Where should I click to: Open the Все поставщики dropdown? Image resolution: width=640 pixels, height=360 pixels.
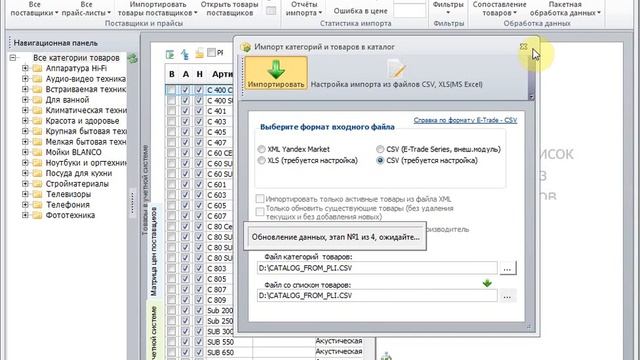(34, 9)
